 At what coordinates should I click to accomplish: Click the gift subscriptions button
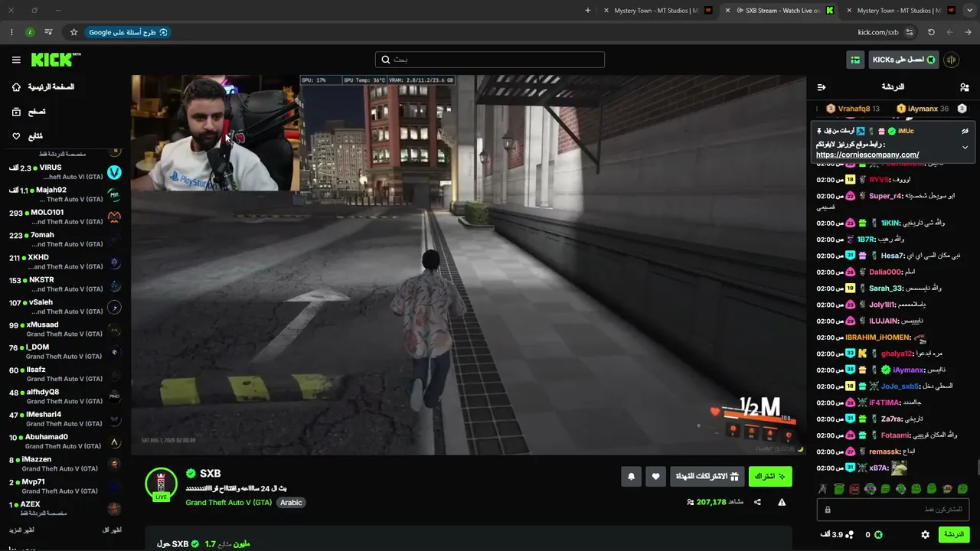pos(707,476)
